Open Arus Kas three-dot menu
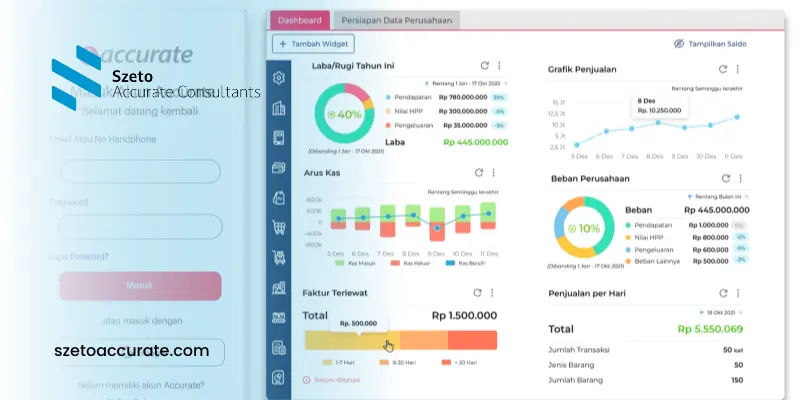Screen dimensions: 800x400 (x=493, y=172)
